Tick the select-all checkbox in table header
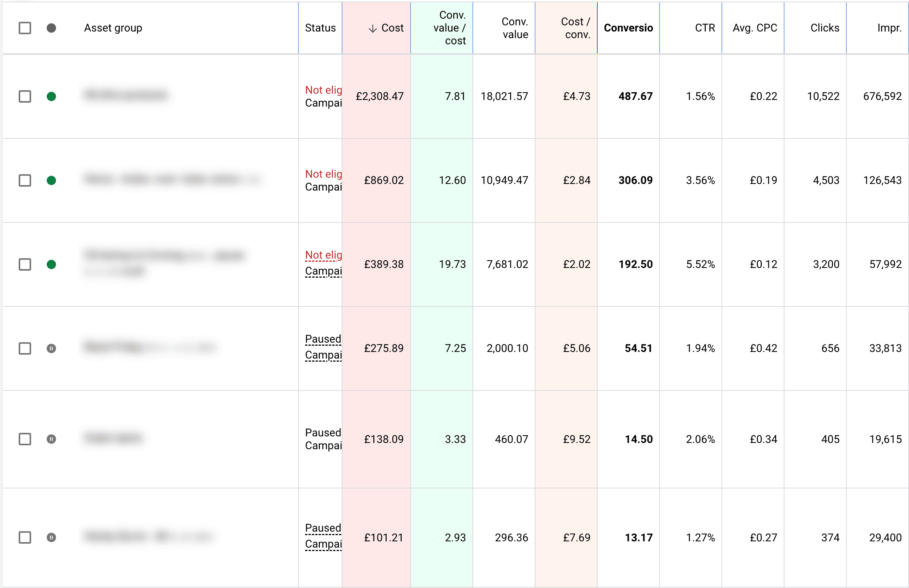This screenshot has height=588, width=909. tap(25, 28)
